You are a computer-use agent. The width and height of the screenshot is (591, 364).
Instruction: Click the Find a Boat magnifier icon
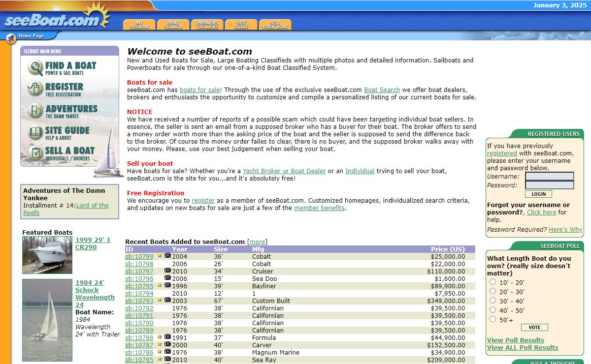click(35, 68)
